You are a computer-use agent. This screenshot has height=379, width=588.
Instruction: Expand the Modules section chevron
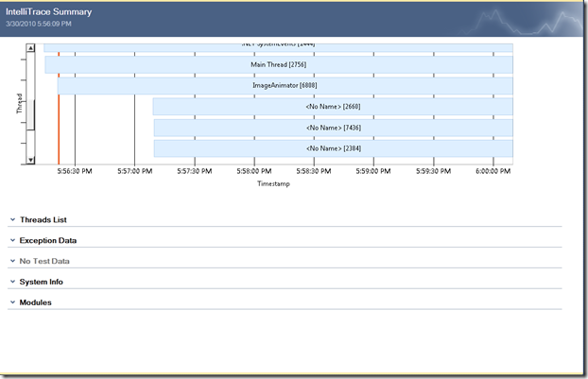(x=12, y=302)
